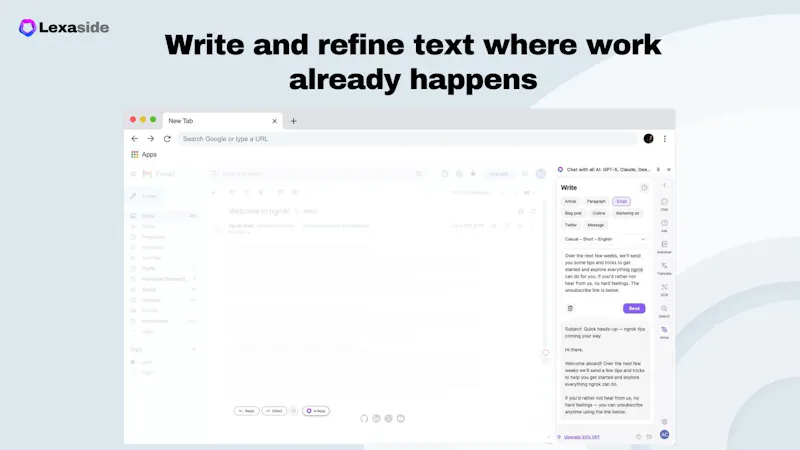
Task: Click Compose button in Gmail
Action: (144, 196)
